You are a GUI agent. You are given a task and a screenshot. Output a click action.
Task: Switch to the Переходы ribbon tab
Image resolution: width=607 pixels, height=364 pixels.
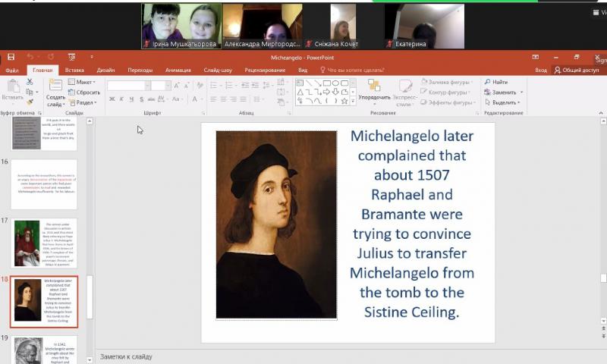click(x=140, y=70)
